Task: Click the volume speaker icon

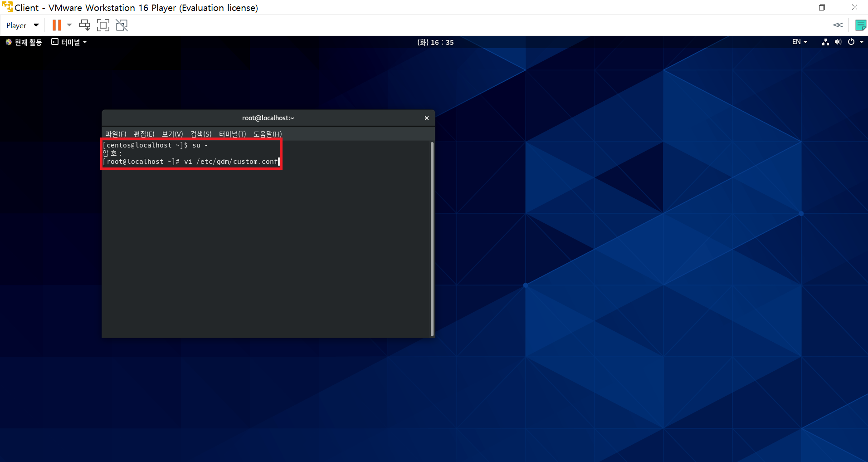Action: pos(838,42)
